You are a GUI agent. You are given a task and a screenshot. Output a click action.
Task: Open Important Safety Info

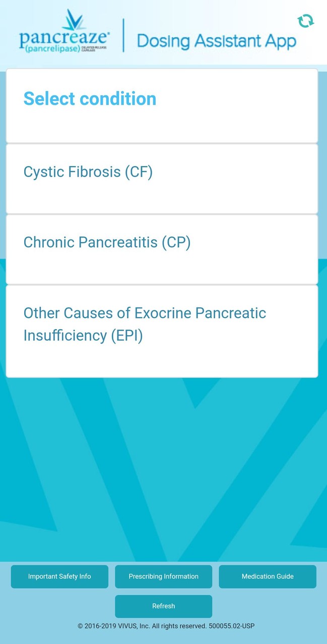click(x=59, y=577)
